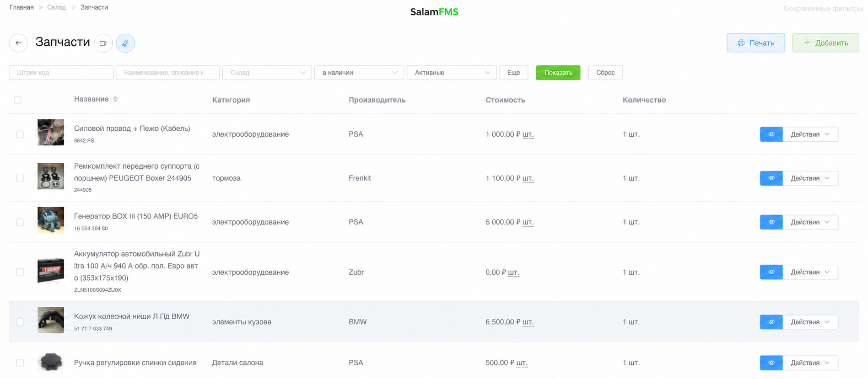Click unit 'шт.' next to 1 000,00 ₽
Screen dimensions: 868x379
click(x=528, y=134)
